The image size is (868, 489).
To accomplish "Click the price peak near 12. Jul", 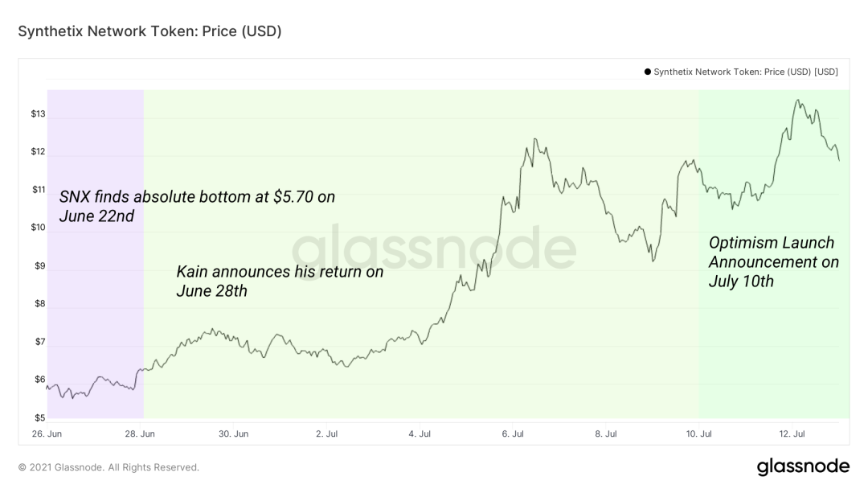I will click(x=798, y=101).
